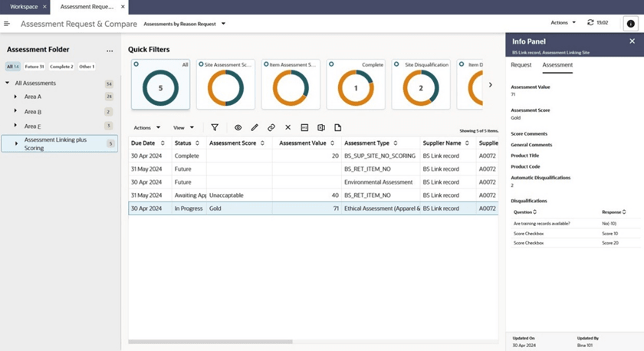Open the hamburger navigation menu
644x351 pixels.
[x=7, y=24]
